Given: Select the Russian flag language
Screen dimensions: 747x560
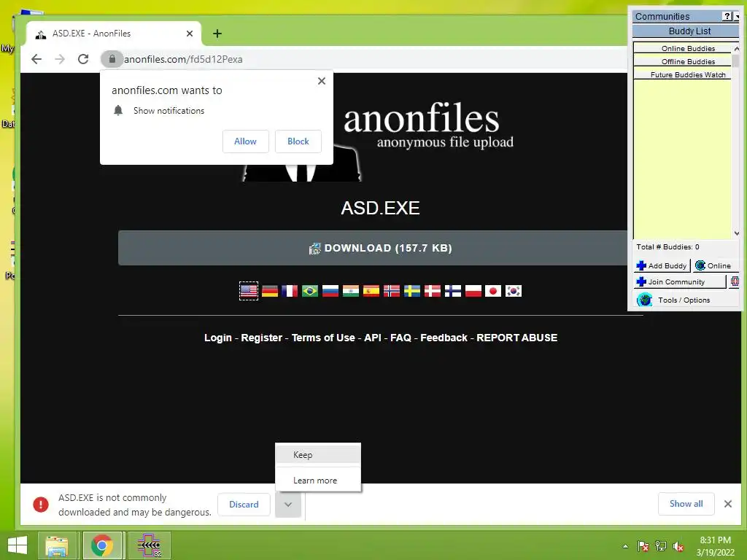Looking at the screenshot, I should click(330, 290).
